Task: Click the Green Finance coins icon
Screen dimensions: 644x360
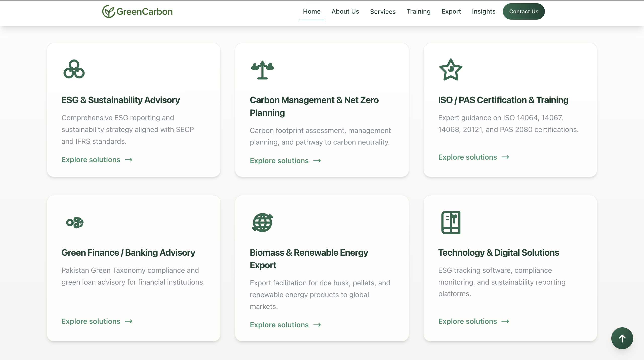Action: pos(75,222)
